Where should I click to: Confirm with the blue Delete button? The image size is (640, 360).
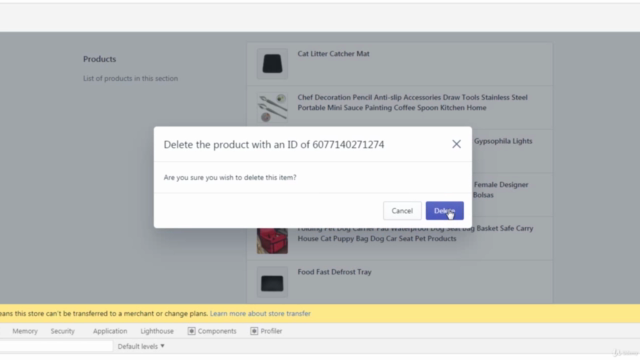444,211
